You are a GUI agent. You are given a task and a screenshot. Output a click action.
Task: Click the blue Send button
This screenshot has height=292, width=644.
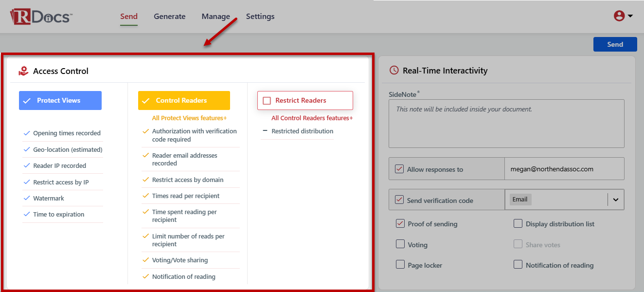point(615,44)
